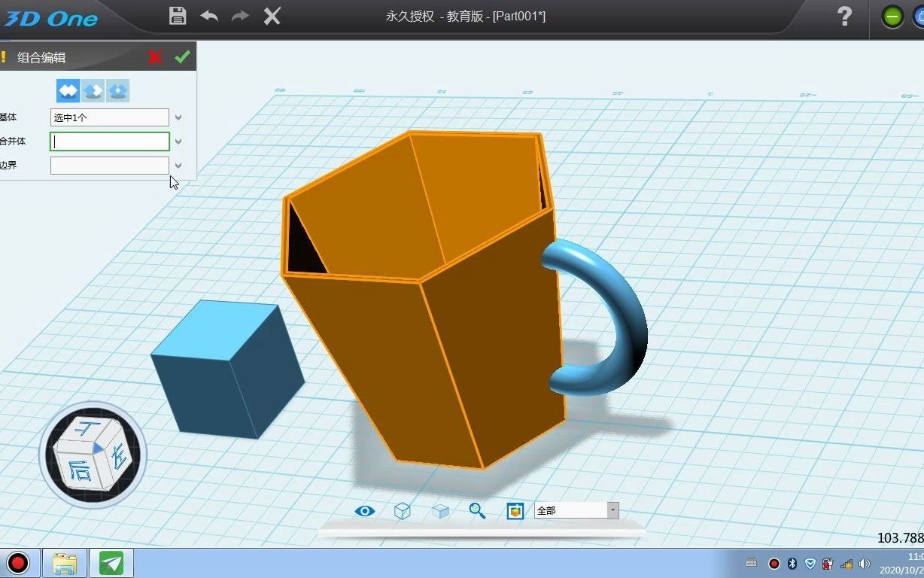
Task: Open the 全部 selection filter dropdown
Action: tap(612, 510)
